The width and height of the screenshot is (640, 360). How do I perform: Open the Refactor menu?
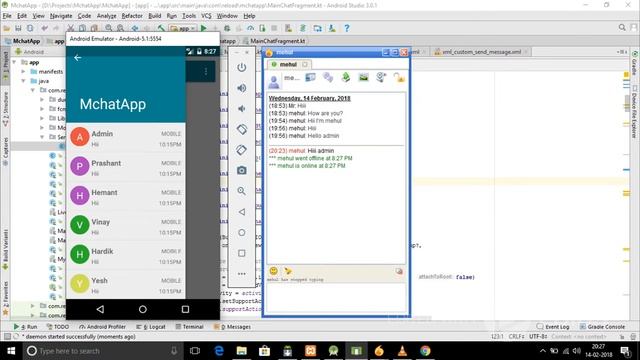coord(132,16)
